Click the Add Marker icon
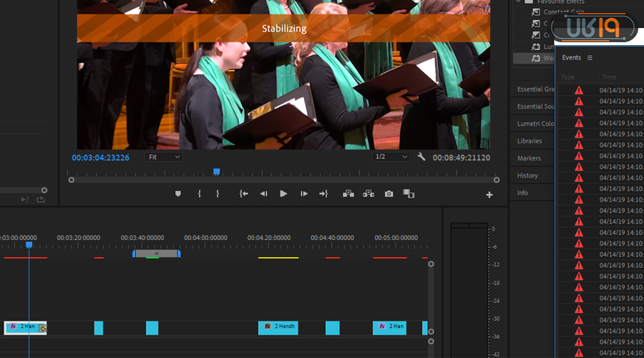 (178, 194)
